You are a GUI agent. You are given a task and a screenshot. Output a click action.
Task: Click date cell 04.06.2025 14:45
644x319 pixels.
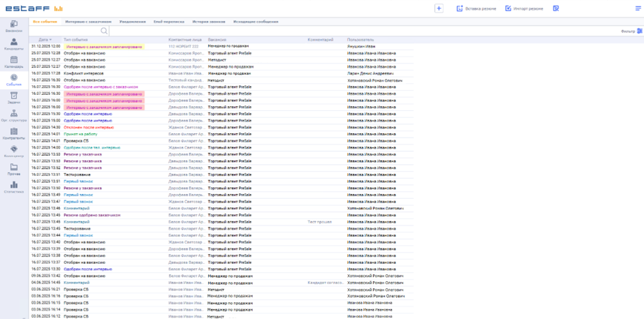46,283
